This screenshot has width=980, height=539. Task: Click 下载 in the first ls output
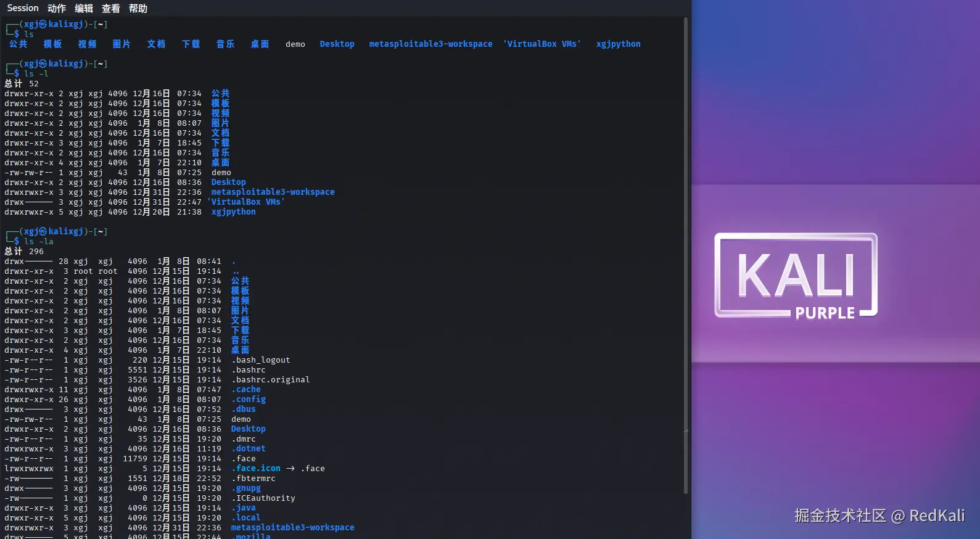(x=191, y=44)
